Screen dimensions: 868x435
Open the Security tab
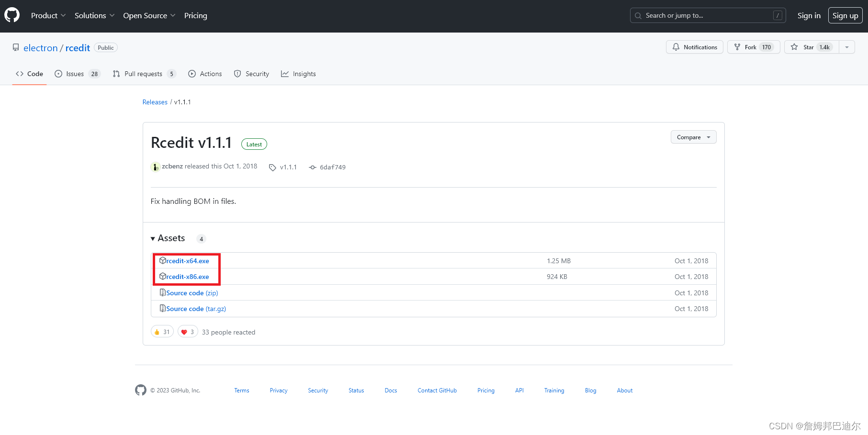pyautogui.click(x=251, y=74)
